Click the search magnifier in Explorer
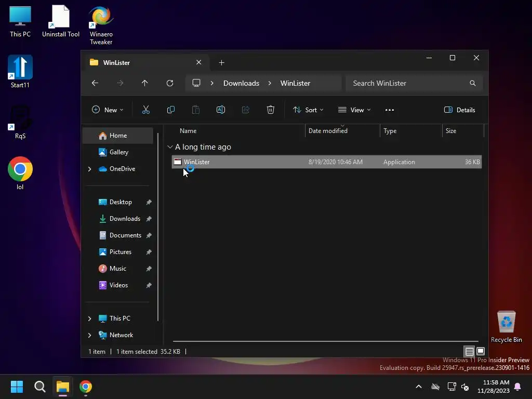The height and width of the screenshot is (399, 532). (x=473, y=83)
